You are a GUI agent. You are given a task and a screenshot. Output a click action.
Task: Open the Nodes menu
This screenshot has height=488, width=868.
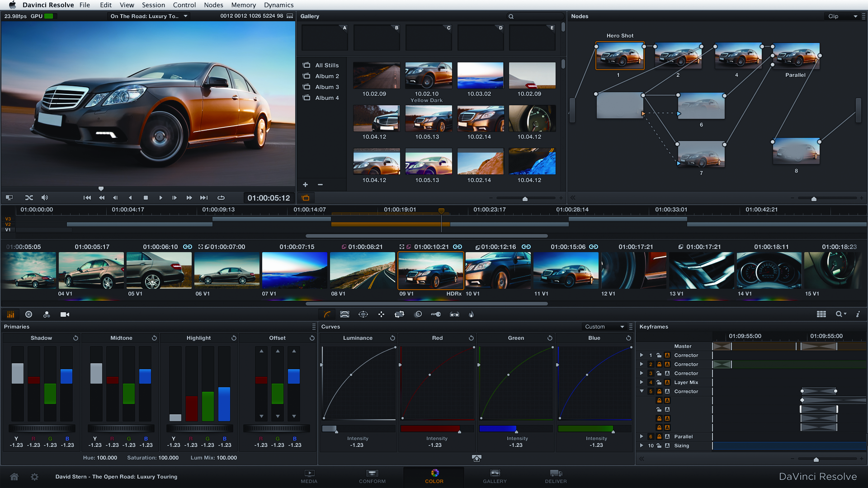(x=213, y=5)
